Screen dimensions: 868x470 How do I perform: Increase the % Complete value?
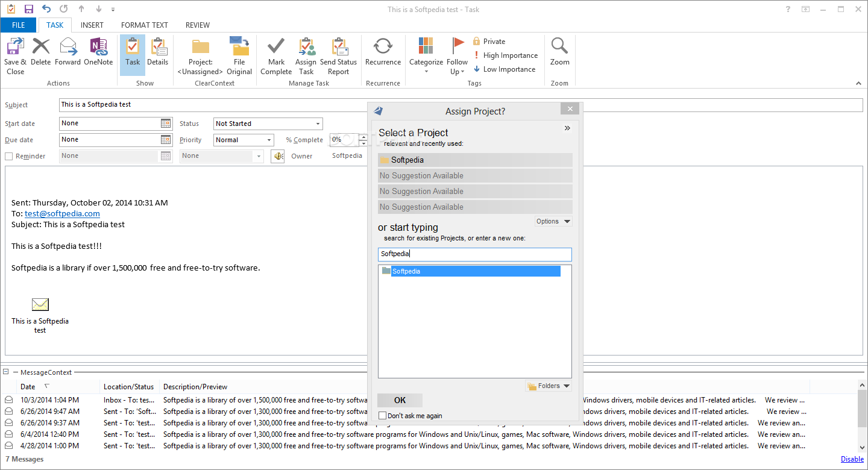[x=363, y=136]
